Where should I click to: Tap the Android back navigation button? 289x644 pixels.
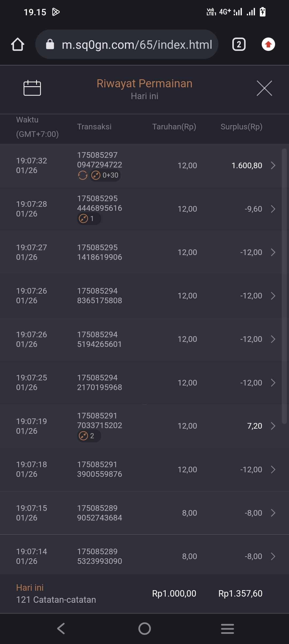[61, 628]
